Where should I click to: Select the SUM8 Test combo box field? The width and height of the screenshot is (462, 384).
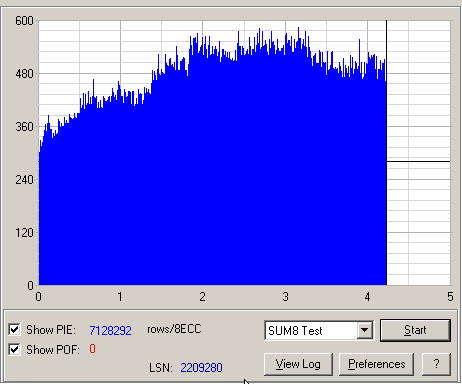[x=319, y=330]
